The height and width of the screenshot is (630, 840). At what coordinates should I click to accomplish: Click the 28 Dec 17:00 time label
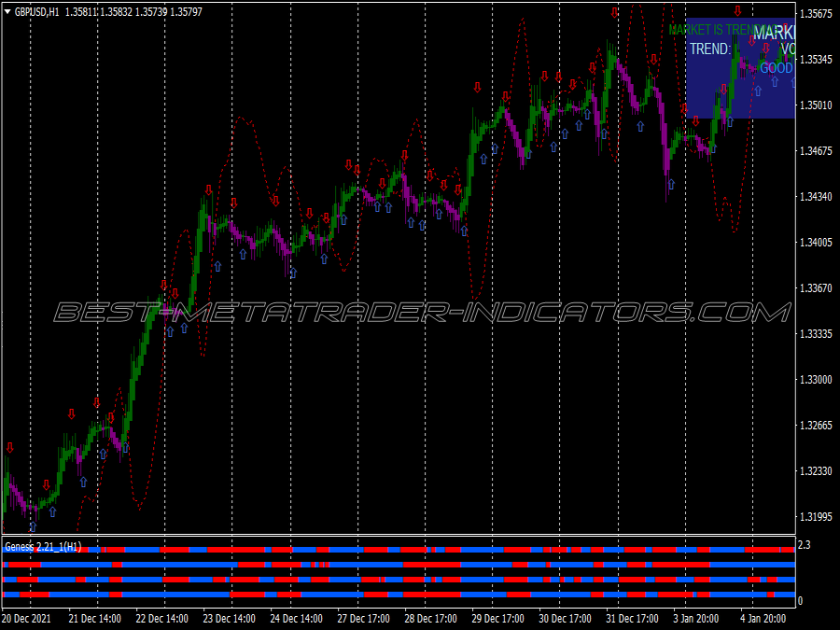(430, 619)
